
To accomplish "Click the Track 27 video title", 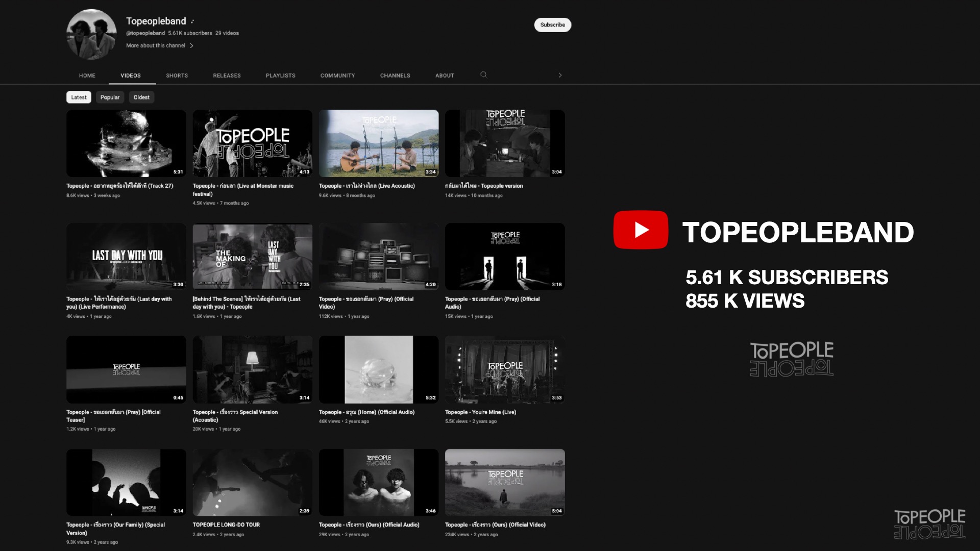I will coord(119,186).
